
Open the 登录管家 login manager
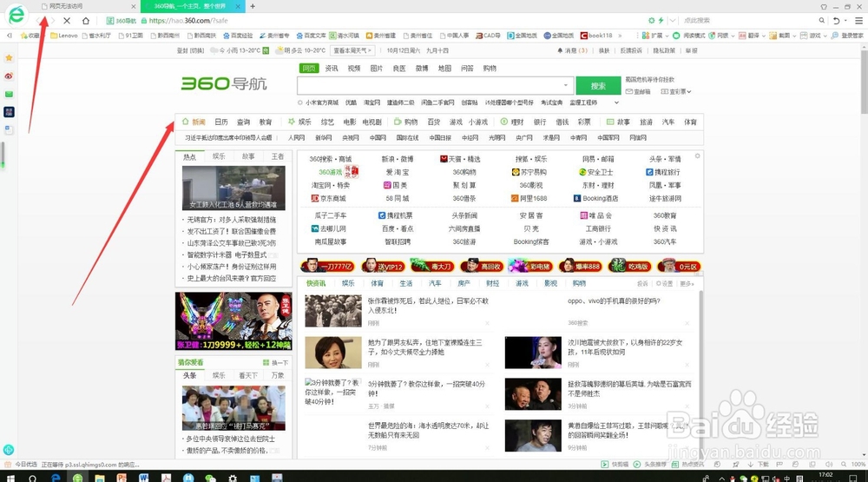pyautogui.click(x=847, y=36)
